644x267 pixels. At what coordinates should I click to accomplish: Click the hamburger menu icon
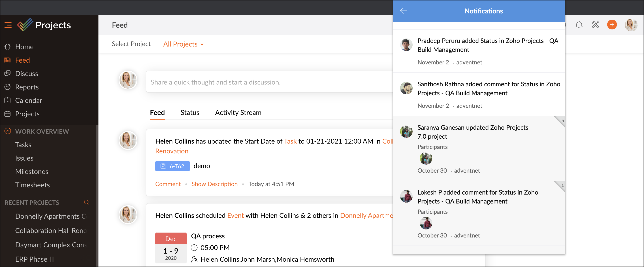tap(8, 25)
